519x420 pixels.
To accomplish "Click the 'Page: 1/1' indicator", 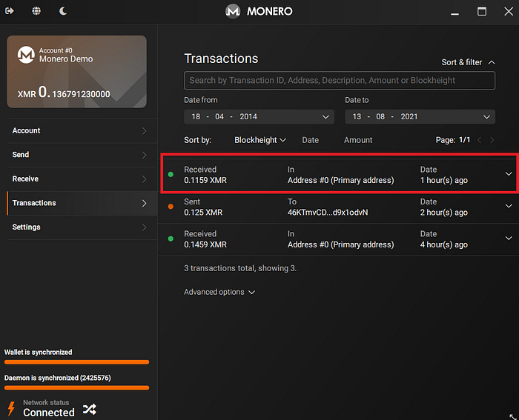I will click(453, 140).
